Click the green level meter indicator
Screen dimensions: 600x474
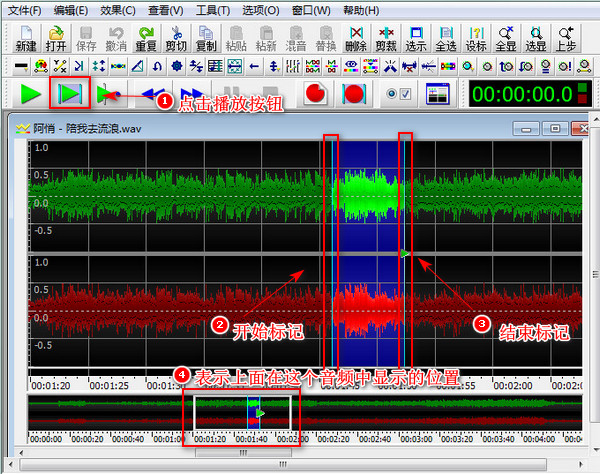[x=582, y=88]
